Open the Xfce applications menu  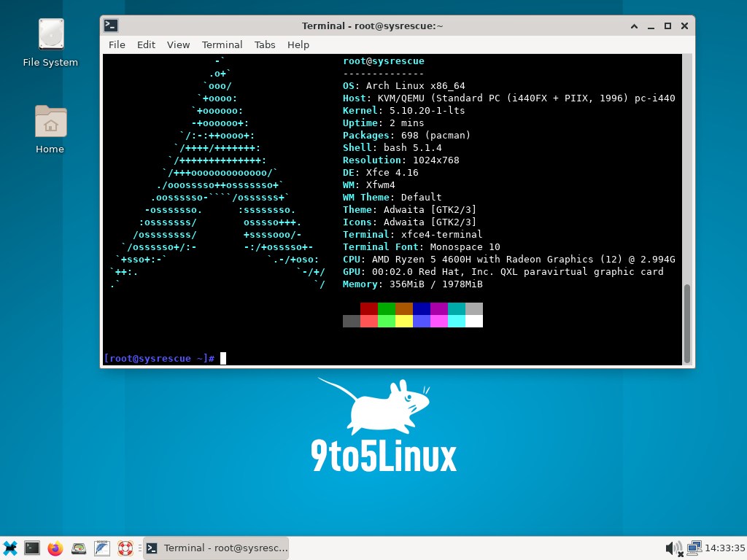click(10, 548)
